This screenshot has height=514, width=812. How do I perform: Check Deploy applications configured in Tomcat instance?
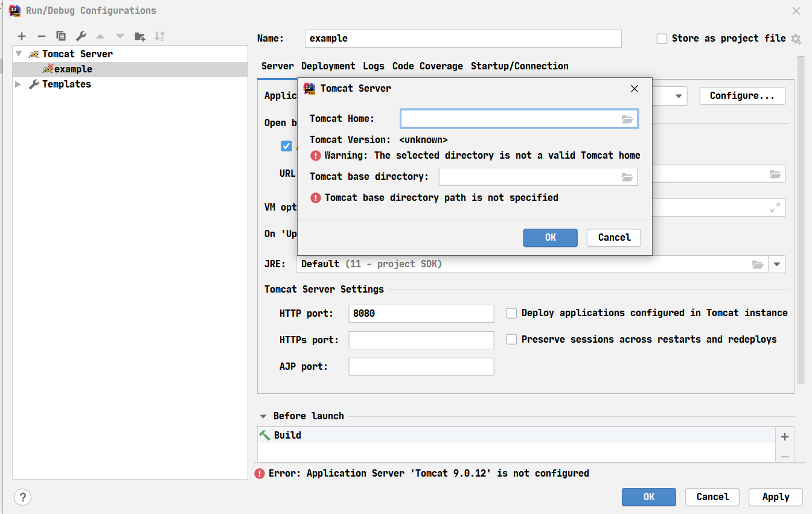coord(511,313)
